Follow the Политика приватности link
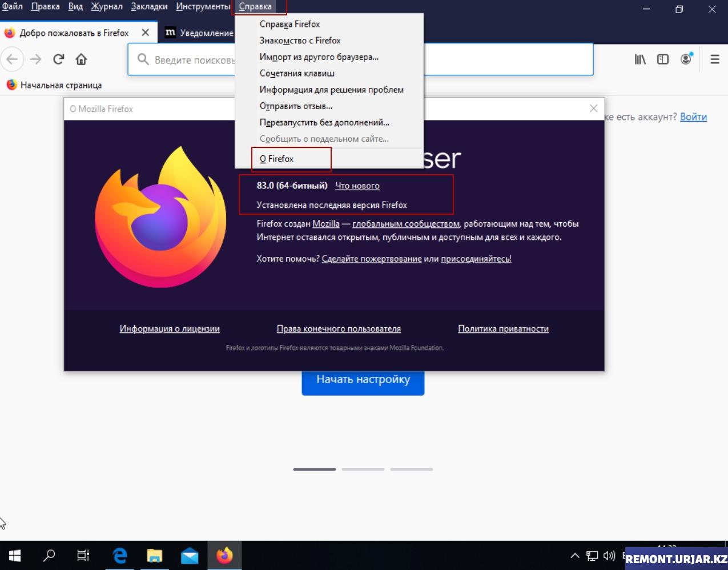728x570 pixels. [503, 328]
